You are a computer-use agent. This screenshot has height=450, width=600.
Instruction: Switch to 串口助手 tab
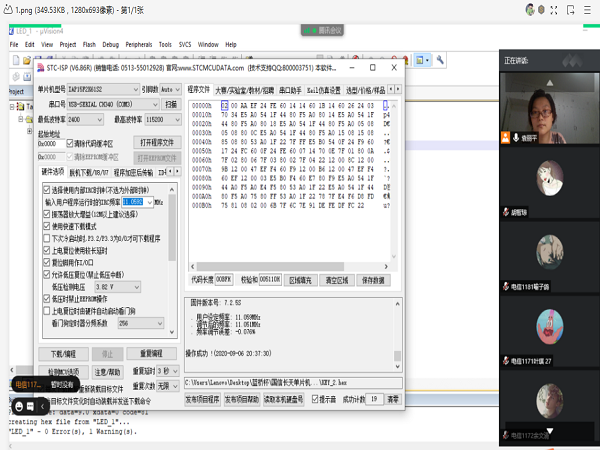(290, 90)
